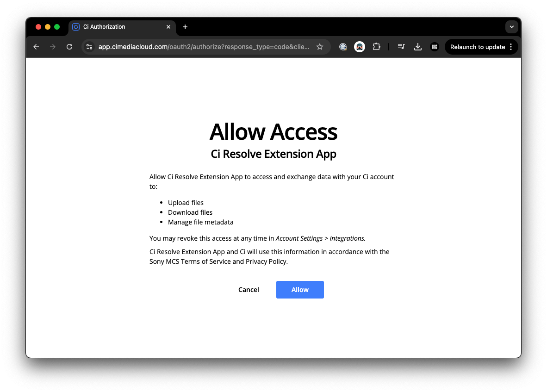Click the 'Download files' list item
The height and width of the screenshot is (392, 547).
(190, 212)
